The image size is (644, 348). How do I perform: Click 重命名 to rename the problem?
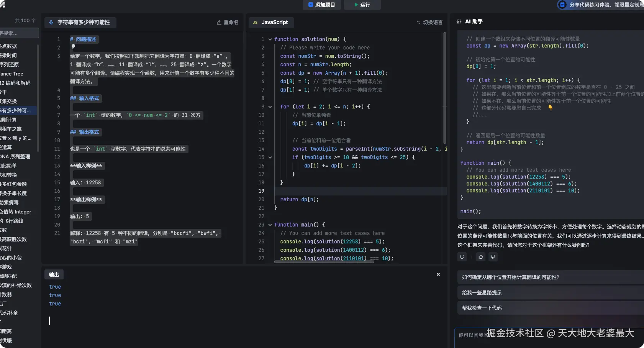[228, 23]
